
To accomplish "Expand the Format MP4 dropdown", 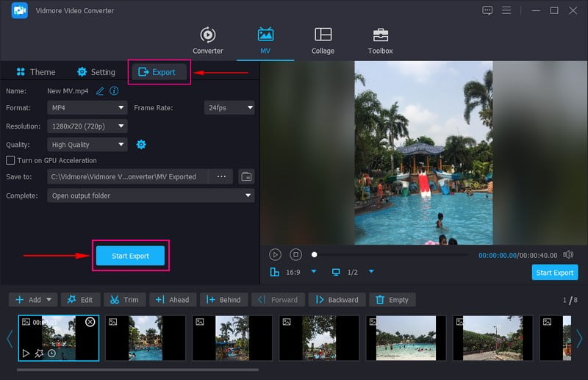I will 87,107.
